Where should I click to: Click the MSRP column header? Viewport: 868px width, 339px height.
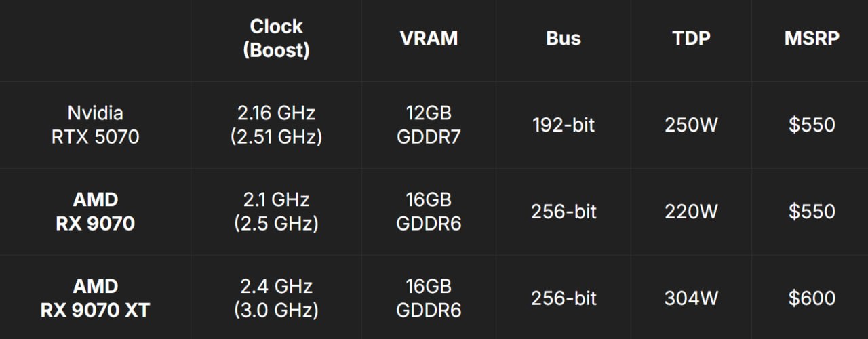click(812, 39)
